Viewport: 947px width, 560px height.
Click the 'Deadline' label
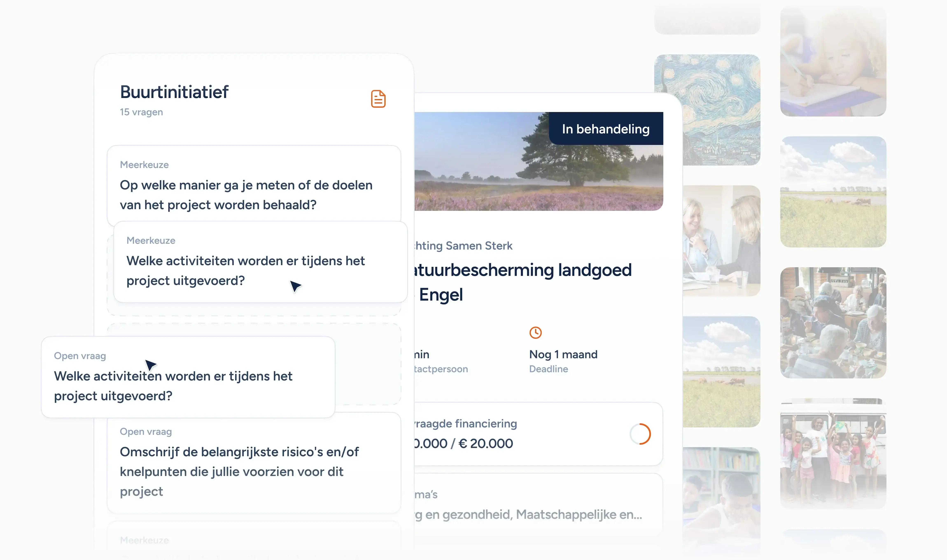pos(549,369)
